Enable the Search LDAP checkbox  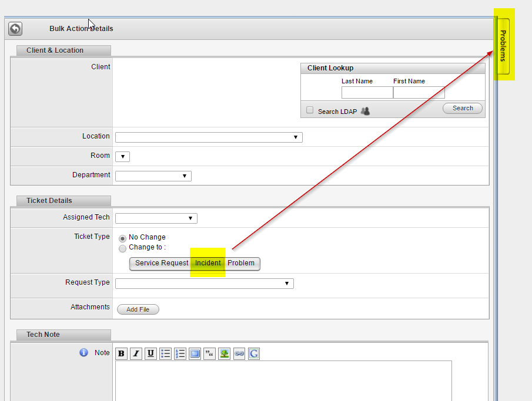pos(310,110)
